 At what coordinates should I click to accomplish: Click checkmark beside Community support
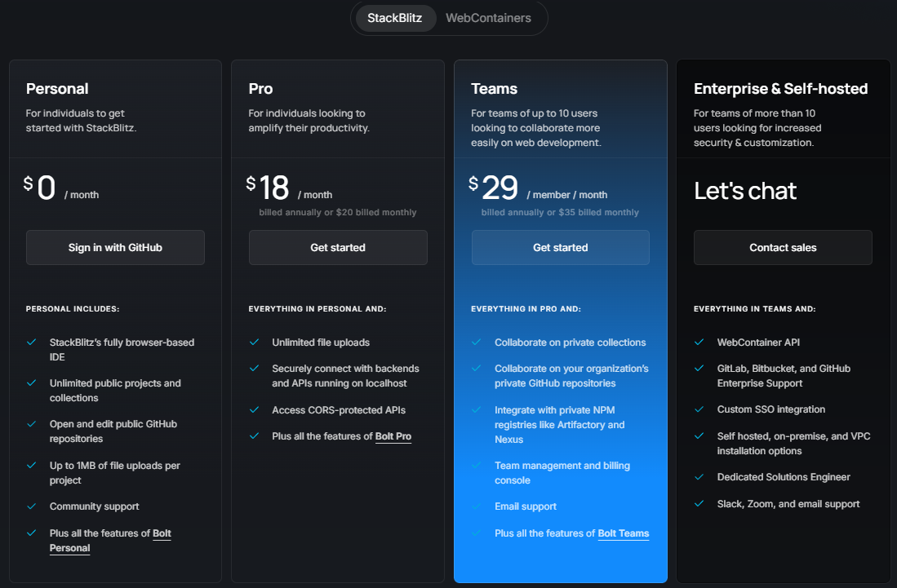[x=32, y=506]
